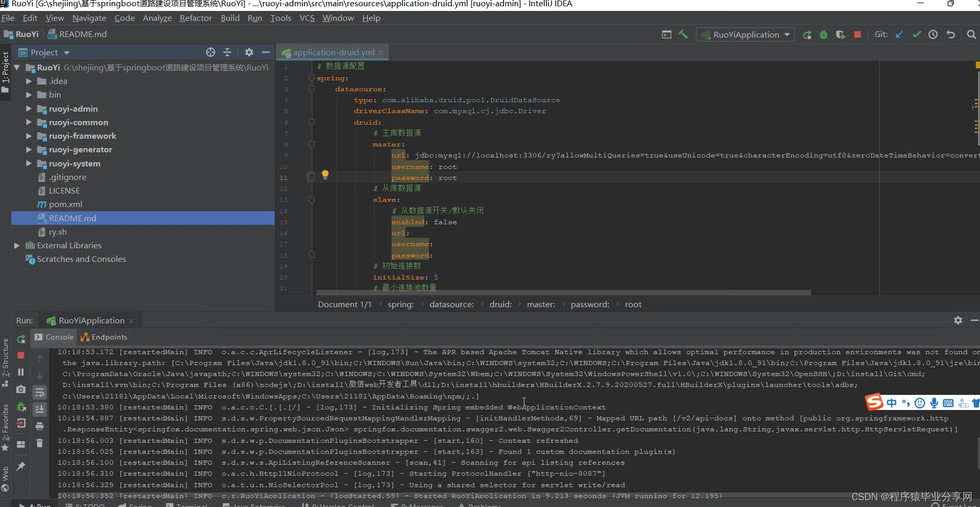
Task: Dump threads with camera icon
Action: 21,389
